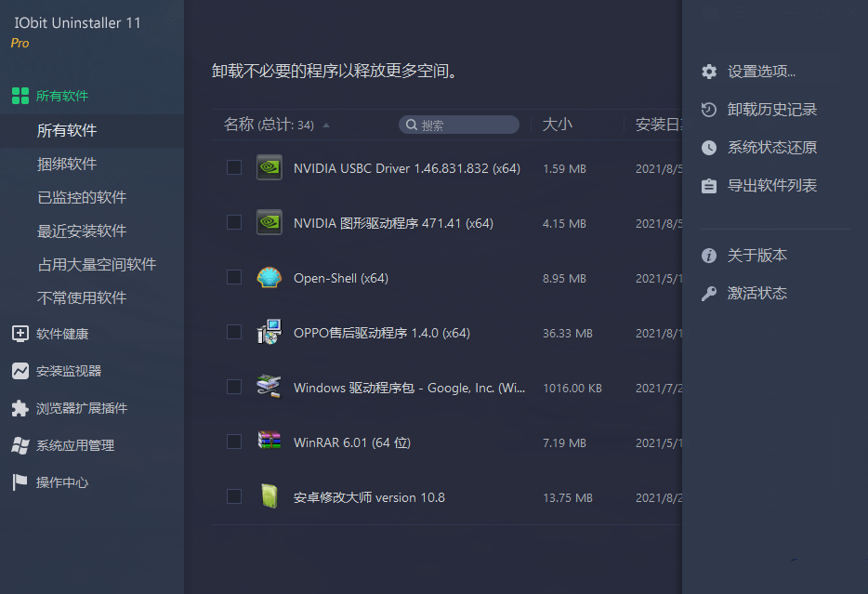Check the NVIDIA USBC Driver checkbox

tap(234, 167)
